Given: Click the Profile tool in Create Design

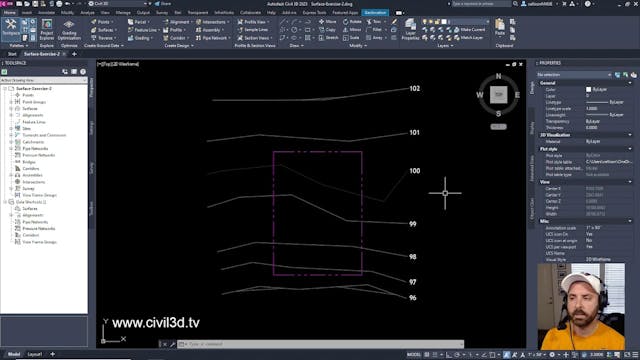Looking at the screenshot, I should tap(174, 30).
